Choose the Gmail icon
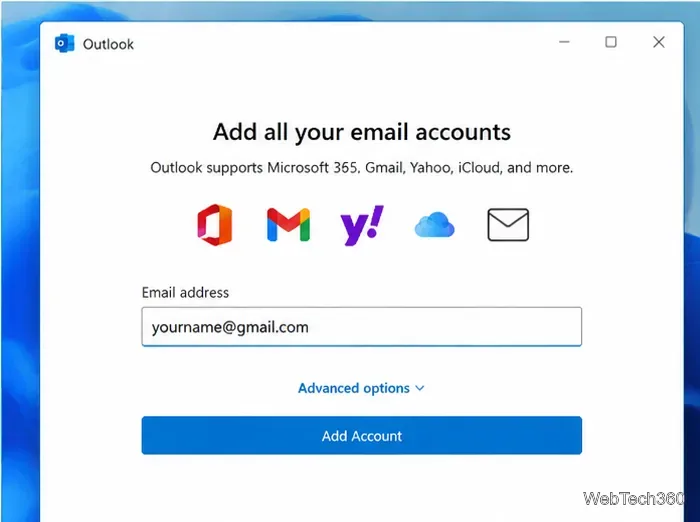This screenshot has height=522, width=700. click(x=288, y=225)
